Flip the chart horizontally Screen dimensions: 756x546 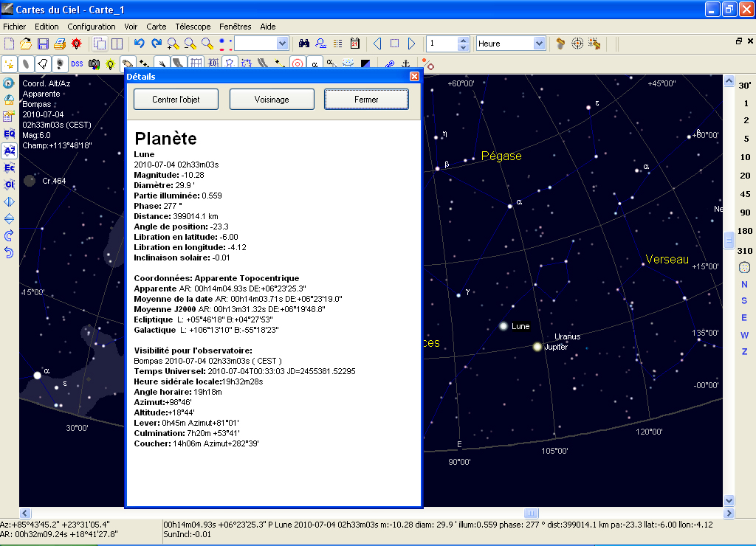pos(9,202)
